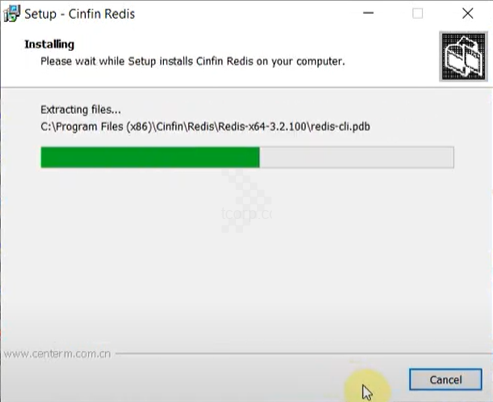The width and height of the screenshot is (493, 402).
Task: Click the "Setup - Cinfin Redis" title text
Action: coord(80,14)
